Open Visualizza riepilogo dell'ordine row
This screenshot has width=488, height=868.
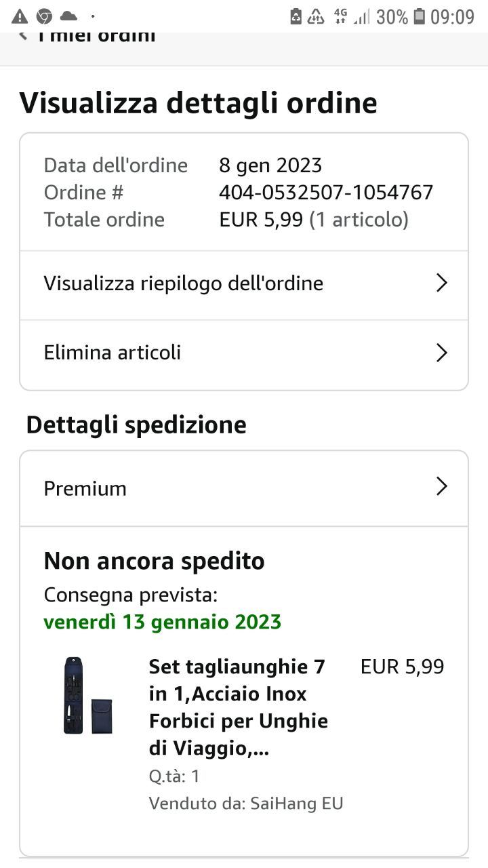244,285
